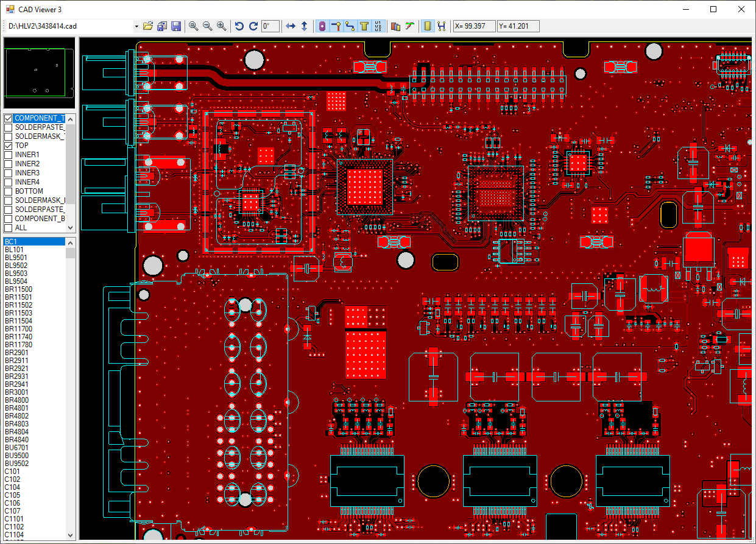Screen dimensions: 756x544
Task: Flip board horizontally with the double arrow
Action: pos(291,26)
